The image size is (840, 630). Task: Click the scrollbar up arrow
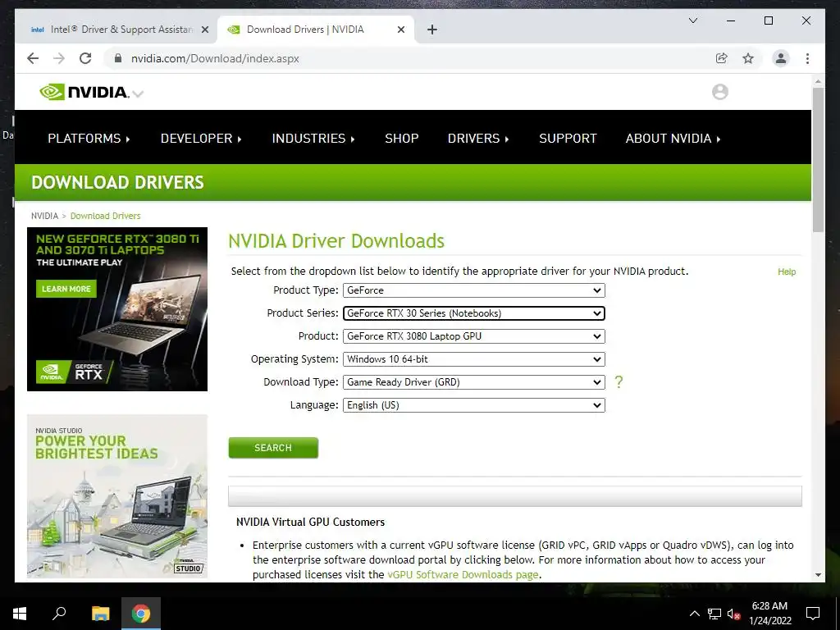coord(818,81)
